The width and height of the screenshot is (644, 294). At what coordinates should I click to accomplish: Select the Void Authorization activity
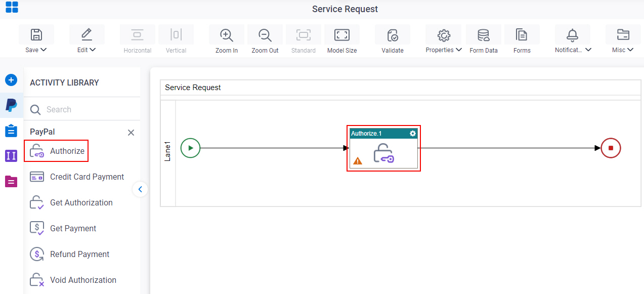point(73,280)
